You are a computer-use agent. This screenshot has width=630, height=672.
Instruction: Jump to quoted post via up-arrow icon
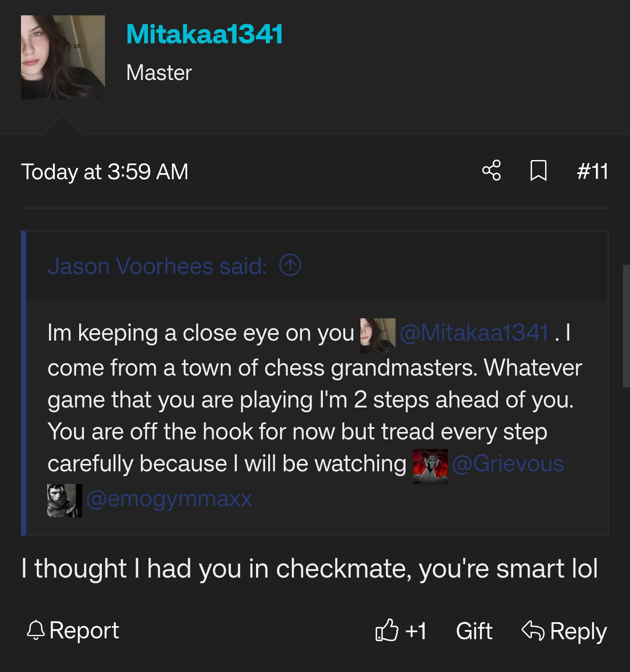tap(290, 265)
